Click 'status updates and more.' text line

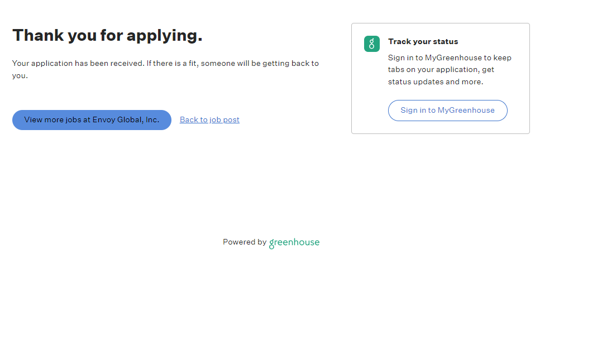tap(436, 82)
